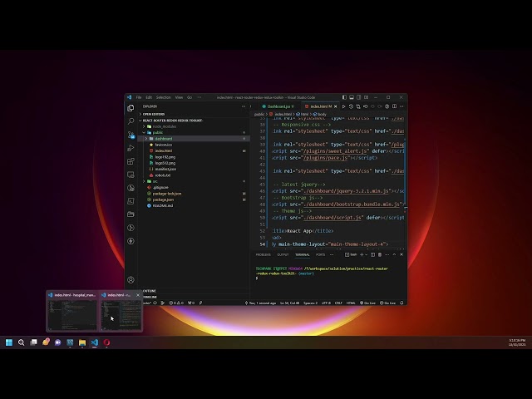Image resolution: width=532 pixels, height=399 pixels.
Task: Click the Accounts icon in activity bar
Action: [131, 280]
